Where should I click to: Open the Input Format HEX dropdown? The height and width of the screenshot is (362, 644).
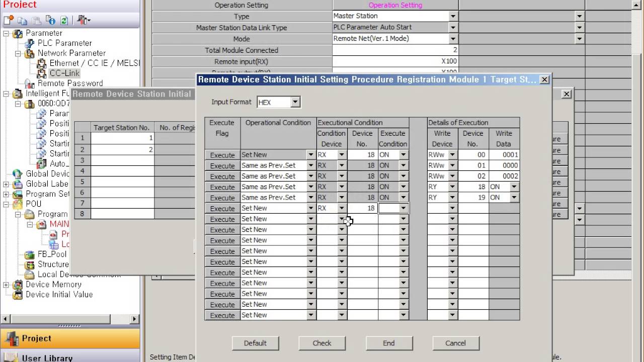pos(295,102)
